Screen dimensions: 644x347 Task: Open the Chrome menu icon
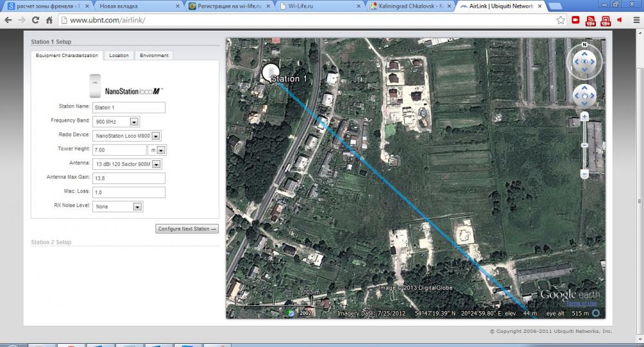point(636,20)
